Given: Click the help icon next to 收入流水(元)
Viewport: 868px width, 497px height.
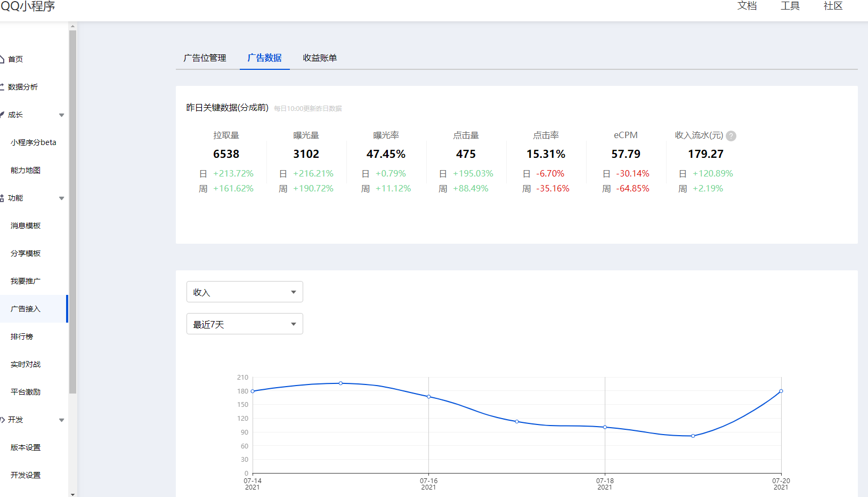Looking at the screenshot, I should point(731,136).
